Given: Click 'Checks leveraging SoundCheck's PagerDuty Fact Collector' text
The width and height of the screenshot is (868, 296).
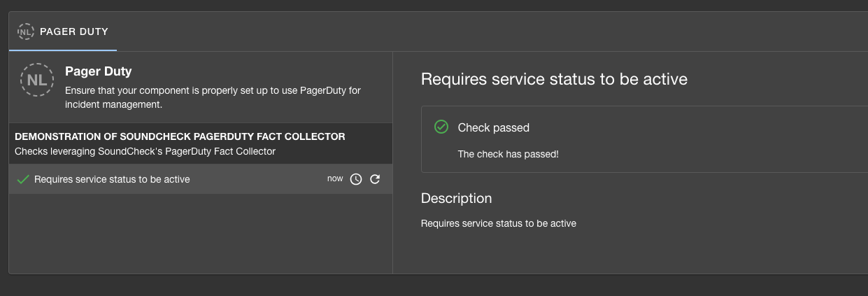Looking at the screenshot, I should tap(145, 151).
